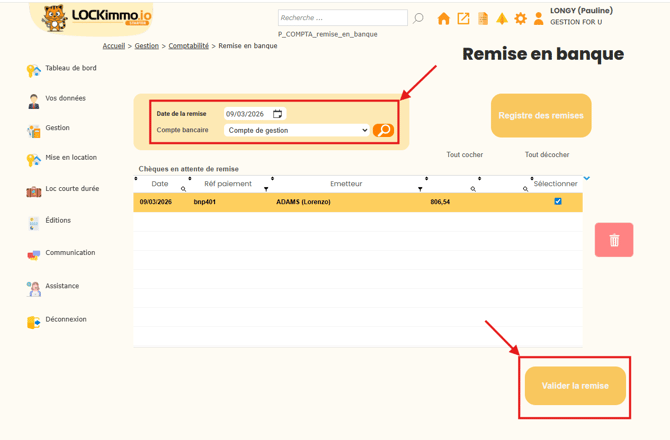
Task: Click inside the Recherche search field
Action: [342, 18]
